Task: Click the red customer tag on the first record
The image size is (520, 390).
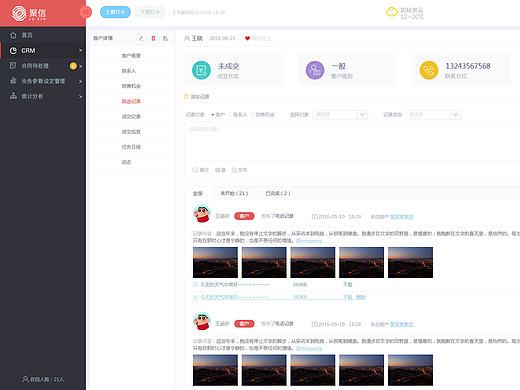Action: (244, 216)
